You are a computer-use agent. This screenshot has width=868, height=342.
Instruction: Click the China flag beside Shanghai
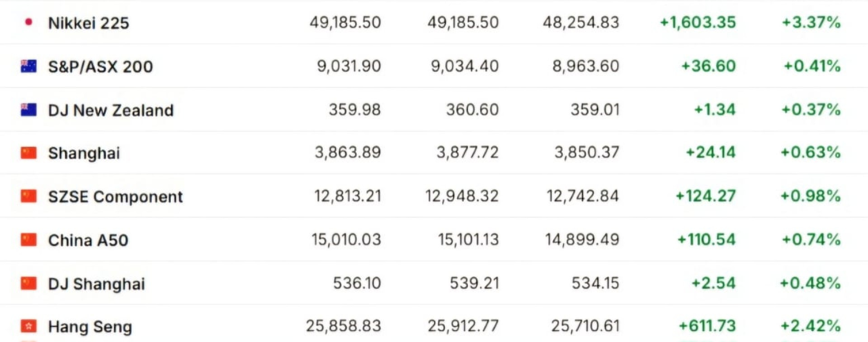click(x=28, y=153)
